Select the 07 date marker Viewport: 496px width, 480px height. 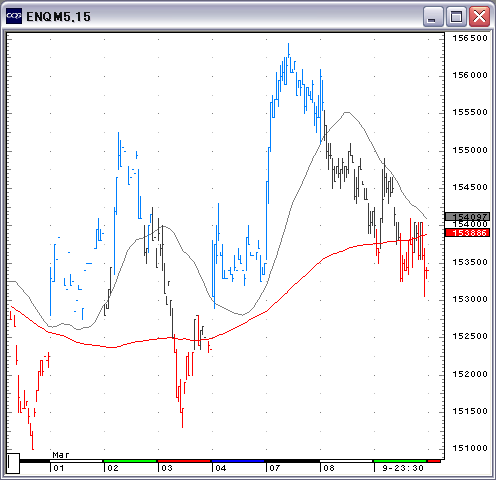tap(275, 468)
